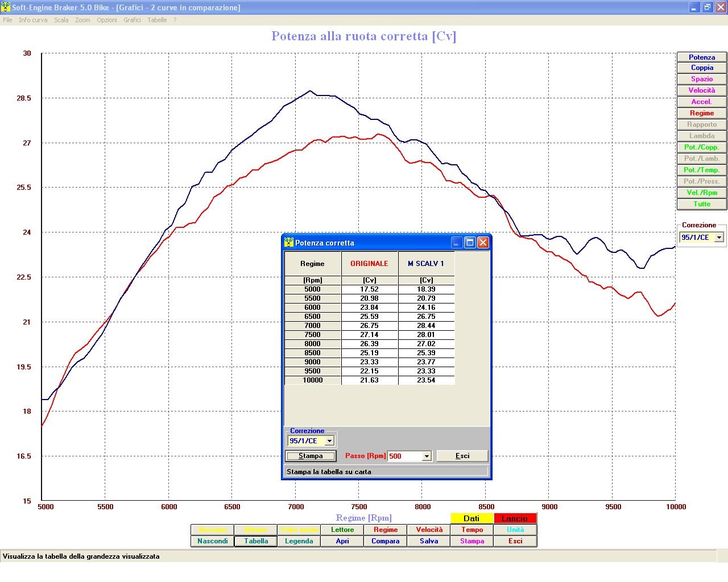Click the Apri button
Screen dimensions: 728x582
tap(342, 541)
